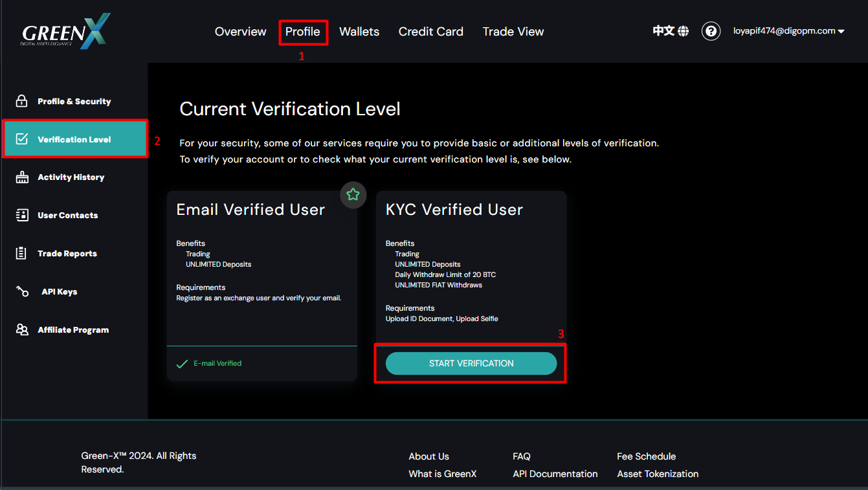
Task: Open the API Documentation link
Action: point(555,474)
